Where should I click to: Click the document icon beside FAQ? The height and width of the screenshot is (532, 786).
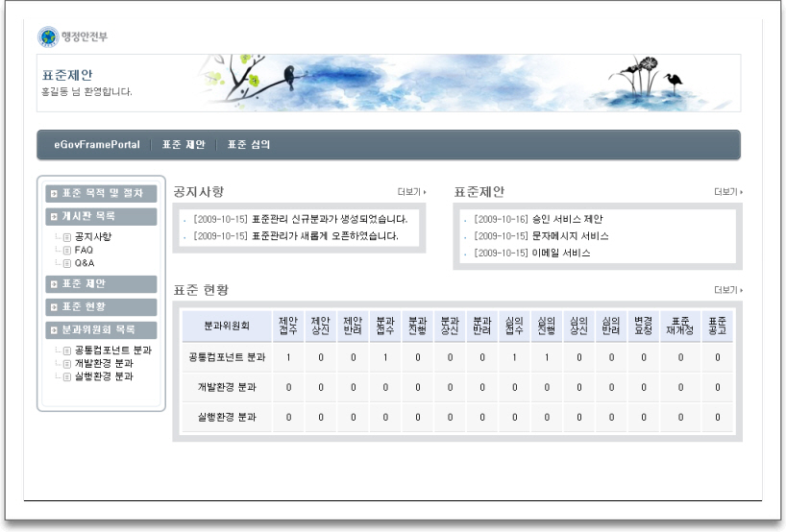67,250
